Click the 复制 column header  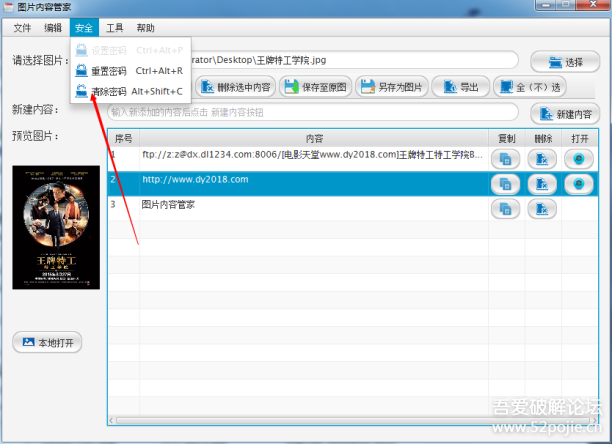[507, 139]
